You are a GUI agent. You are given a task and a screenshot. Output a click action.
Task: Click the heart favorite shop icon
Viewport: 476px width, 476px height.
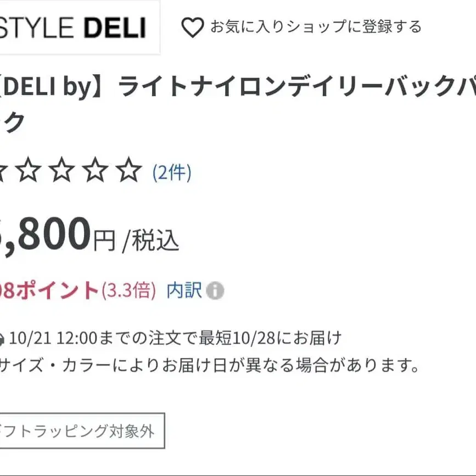tap(193, 27)
